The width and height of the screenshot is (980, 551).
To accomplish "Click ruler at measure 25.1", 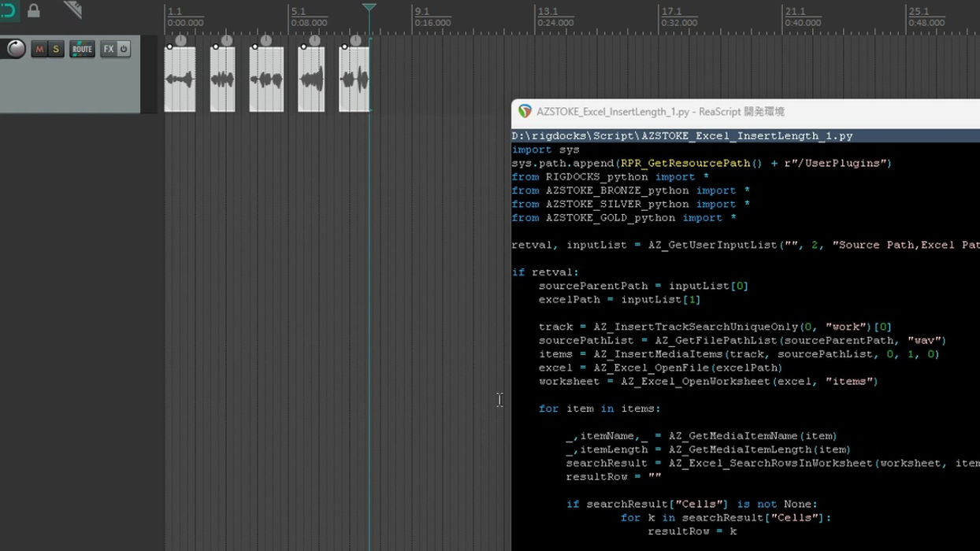I will pyautogui.click(x=919, y=12).
